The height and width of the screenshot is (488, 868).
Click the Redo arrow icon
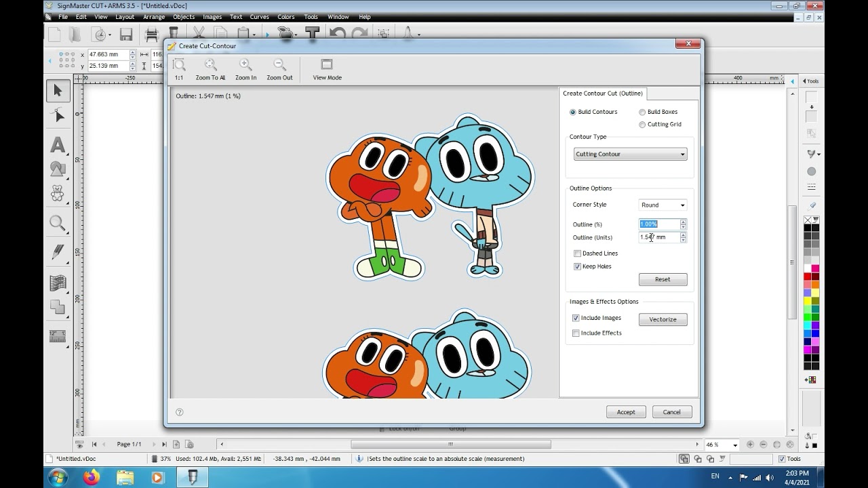359,34
